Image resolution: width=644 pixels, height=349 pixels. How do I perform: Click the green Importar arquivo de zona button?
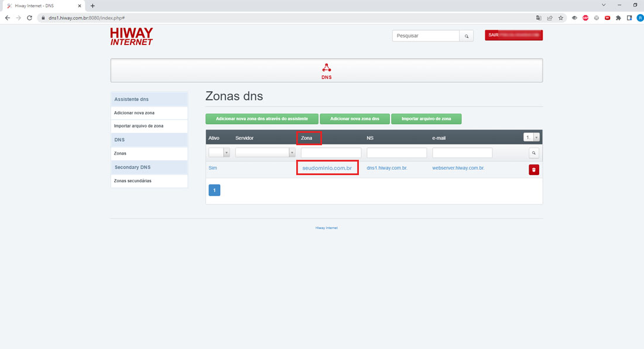(x=426, y=119)
